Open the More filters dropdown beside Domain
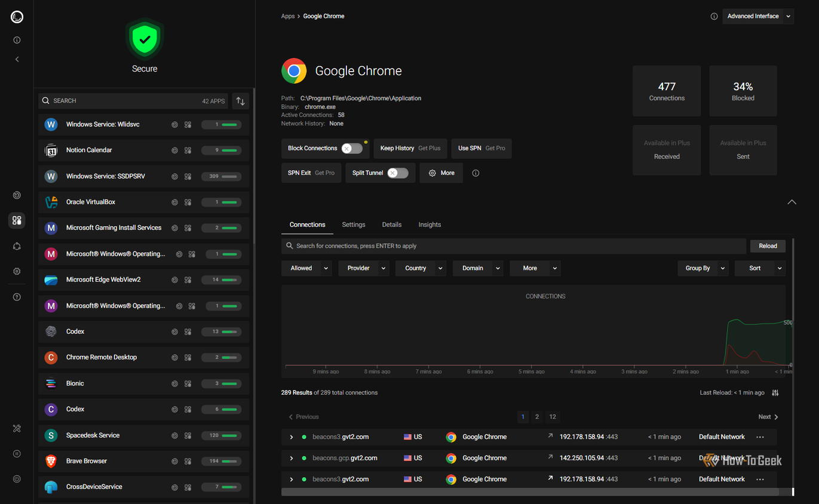Screen dimensions: 819x504 (535, 268)
